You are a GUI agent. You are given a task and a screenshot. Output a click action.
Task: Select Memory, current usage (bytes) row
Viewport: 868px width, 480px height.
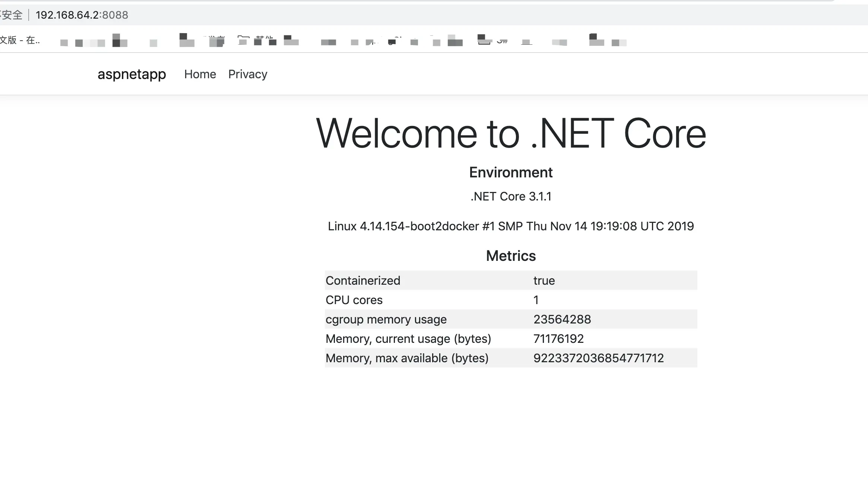tap(408, 339)
